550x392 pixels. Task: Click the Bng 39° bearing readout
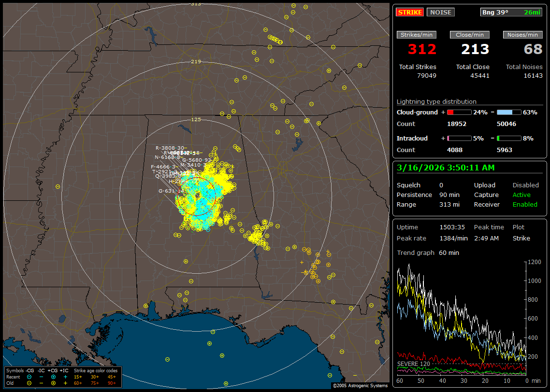click(494, 13)
